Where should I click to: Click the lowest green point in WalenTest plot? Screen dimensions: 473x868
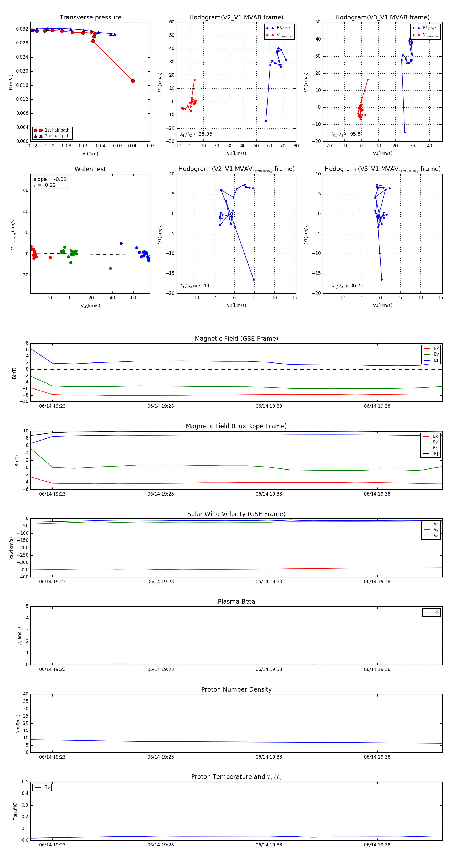pyautogui.click(x=110, y=269)
